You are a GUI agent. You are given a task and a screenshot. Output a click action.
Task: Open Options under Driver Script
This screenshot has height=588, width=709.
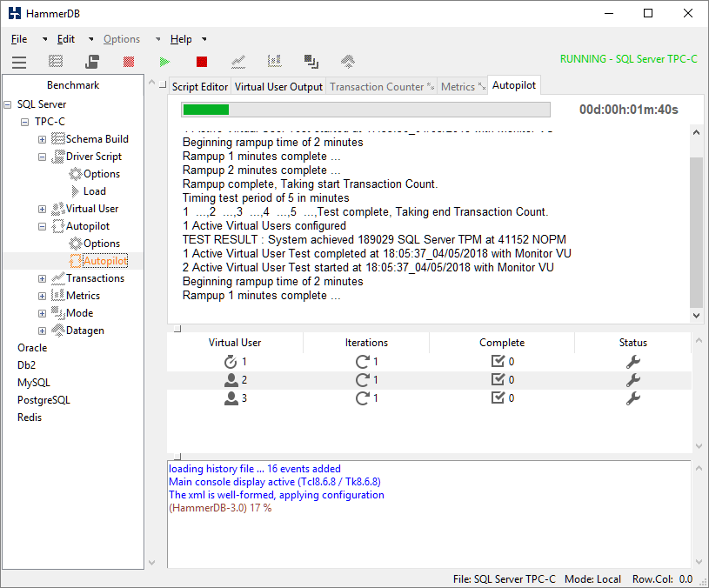[101, 174]
